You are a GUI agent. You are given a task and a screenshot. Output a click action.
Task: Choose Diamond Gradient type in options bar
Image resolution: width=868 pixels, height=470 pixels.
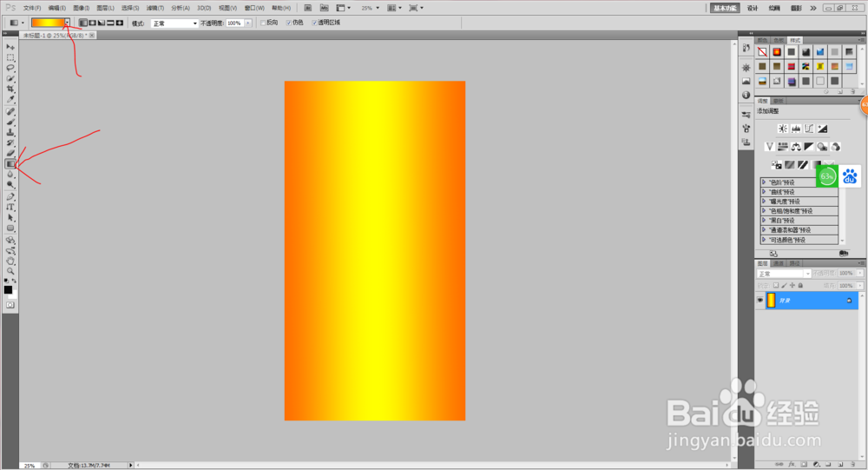pos(119,23)
